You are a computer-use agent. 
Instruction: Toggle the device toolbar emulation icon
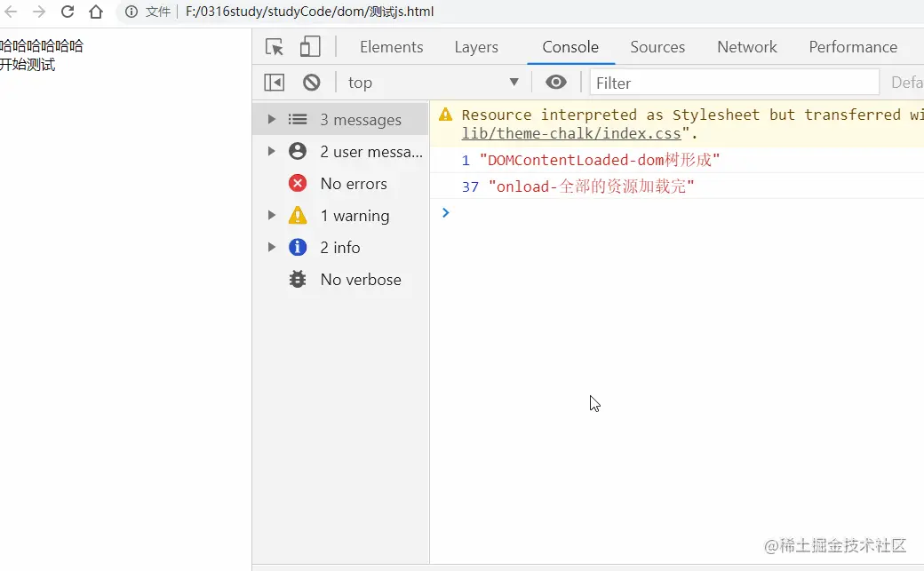click(x=308, y=46)
